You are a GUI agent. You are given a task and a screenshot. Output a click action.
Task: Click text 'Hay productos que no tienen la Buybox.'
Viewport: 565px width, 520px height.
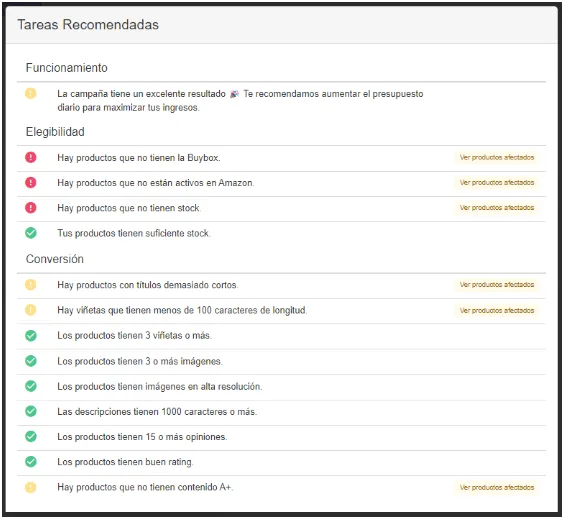[139, 158]
